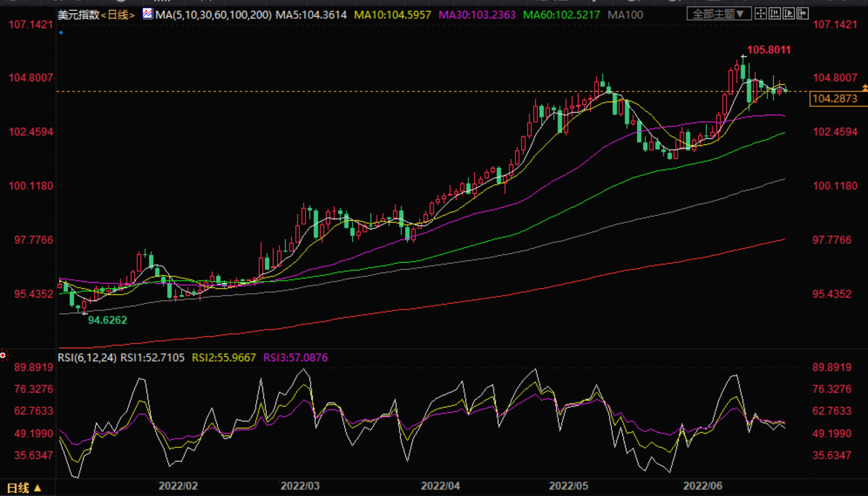
Task: Click the <日线> period label in title
Action: point(118,15)
